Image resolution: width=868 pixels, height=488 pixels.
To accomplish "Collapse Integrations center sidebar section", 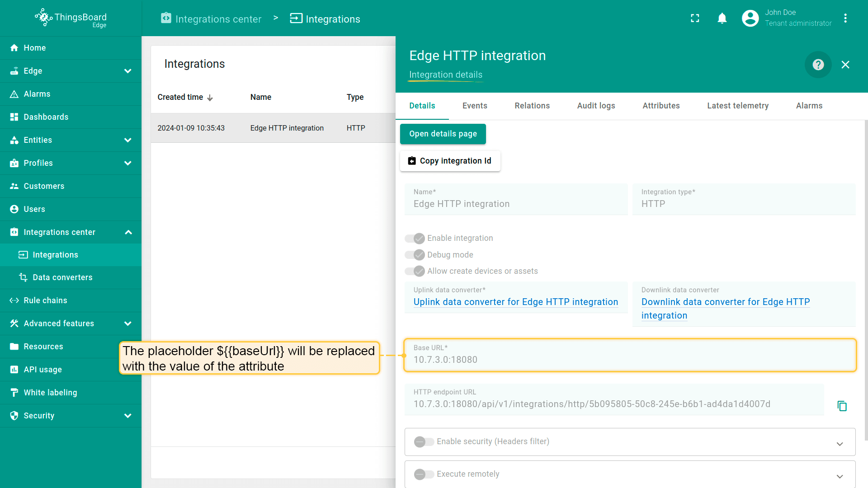I will (x=128, y=232).
